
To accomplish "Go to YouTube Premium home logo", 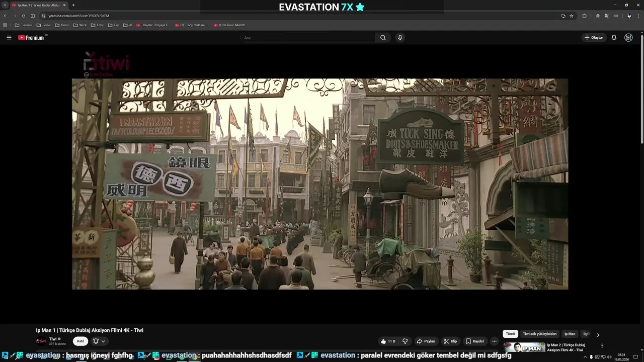I will coord(31,38).
